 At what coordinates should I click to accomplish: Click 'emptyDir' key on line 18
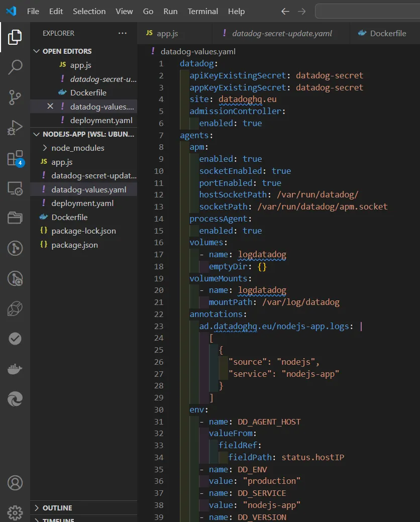click(x=228, y=266)
